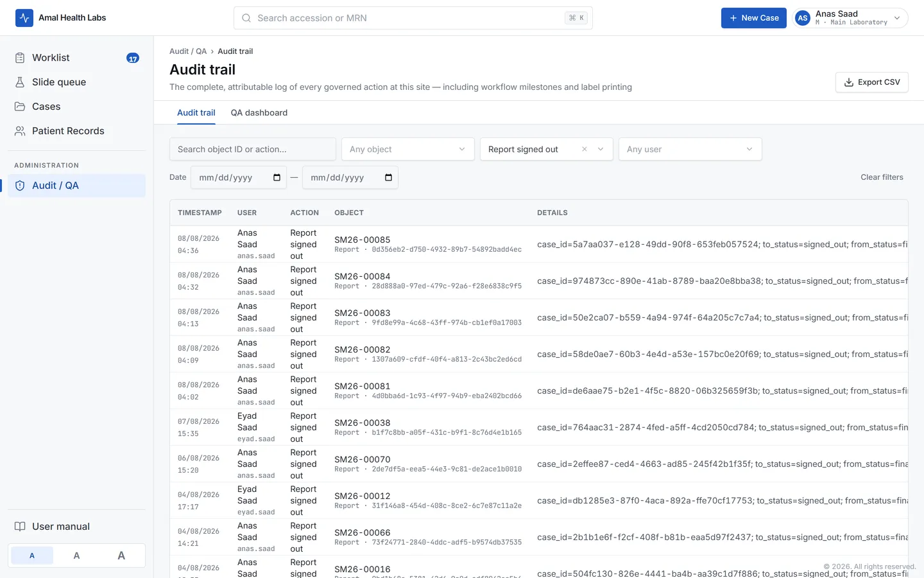Click the Search accession or MRN field
The width and height of the screenshot is (924, 578).
pos(413,18)
